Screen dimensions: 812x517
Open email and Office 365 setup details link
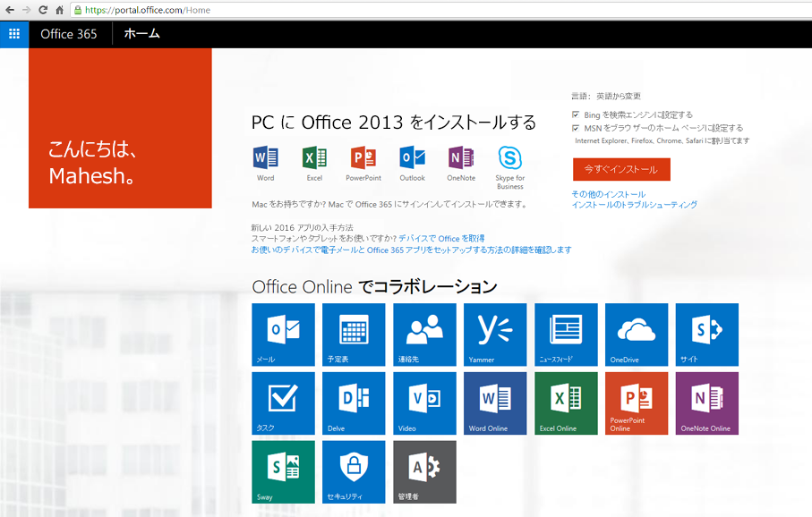click(x=411, y=250)
